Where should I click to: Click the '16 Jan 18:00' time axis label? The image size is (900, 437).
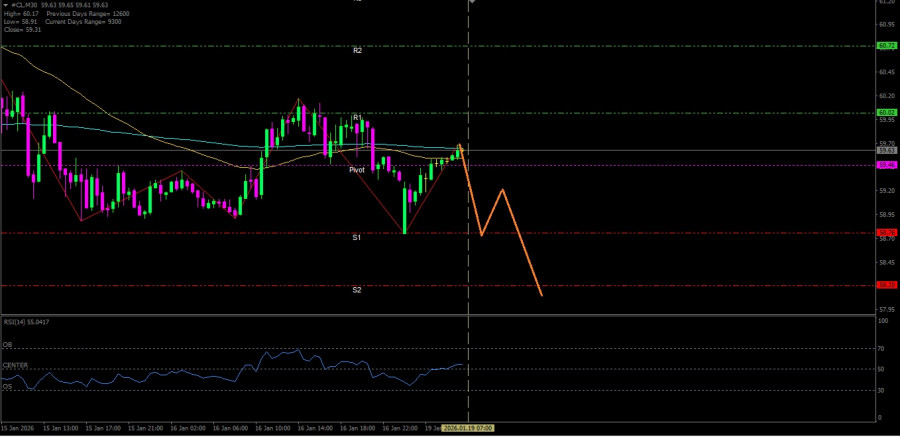click(358, 428)
